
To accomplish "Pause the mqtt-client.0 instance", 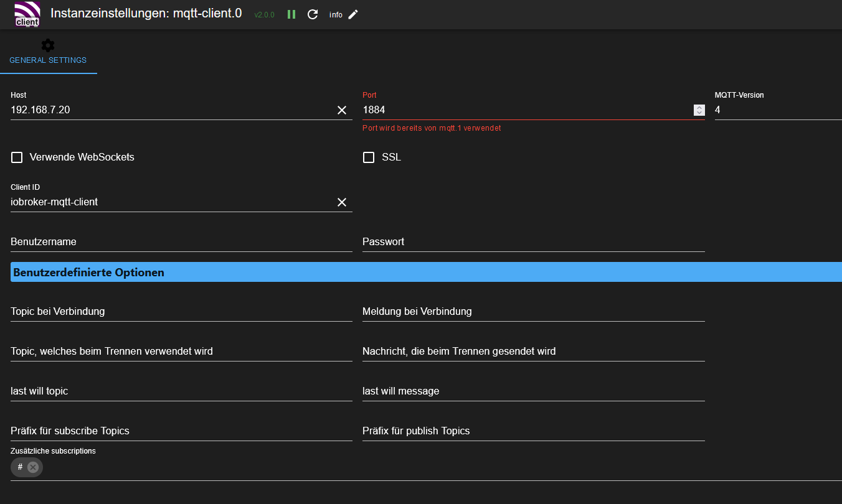I will pyautogui.click(x=291, y=14).
